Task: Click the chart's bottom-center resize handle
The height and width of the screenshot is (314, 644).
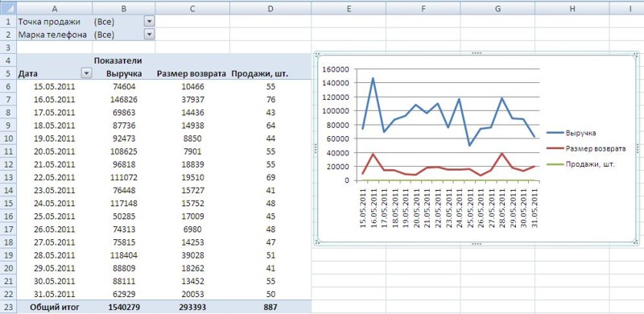Action: [x=477, y=244]
